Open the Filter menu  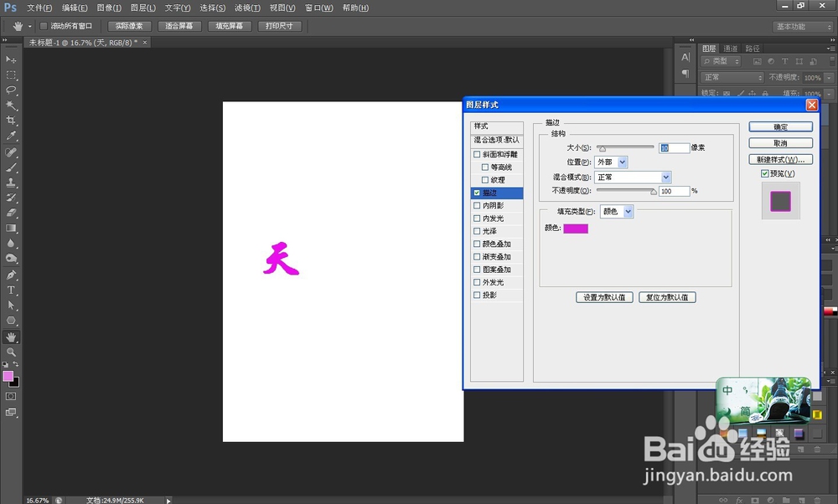click(247, 8)
